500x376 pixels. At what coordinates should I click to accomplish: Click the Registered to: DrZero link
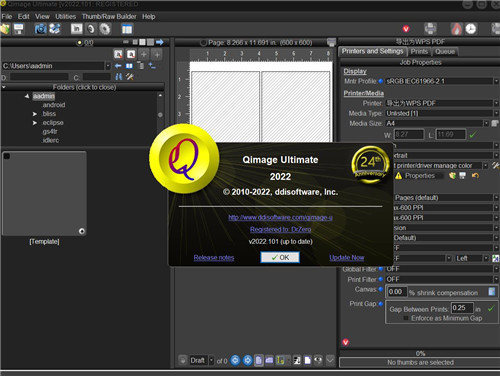click(280, 229)
